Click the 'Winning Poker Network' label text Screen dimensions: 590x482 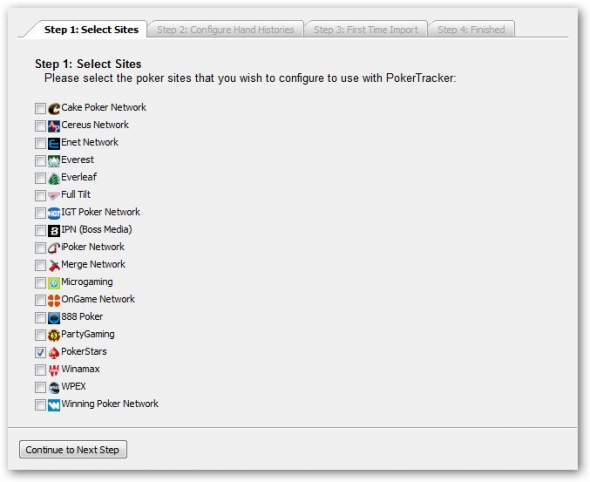click(109, 404)
